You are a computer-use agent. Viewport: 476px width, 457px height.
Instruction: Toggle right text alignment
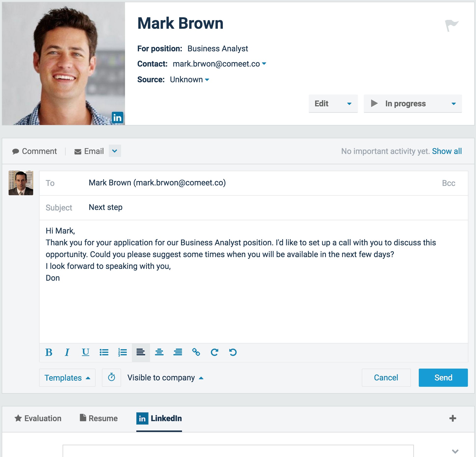(x=178, y=352)
